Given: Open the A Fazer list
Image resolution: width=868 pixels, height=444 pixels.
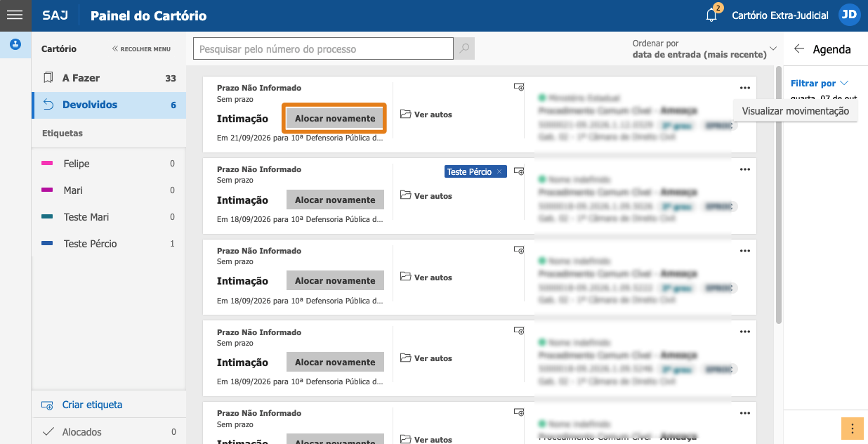Looking at the screenshot, I should coord(109,78).
